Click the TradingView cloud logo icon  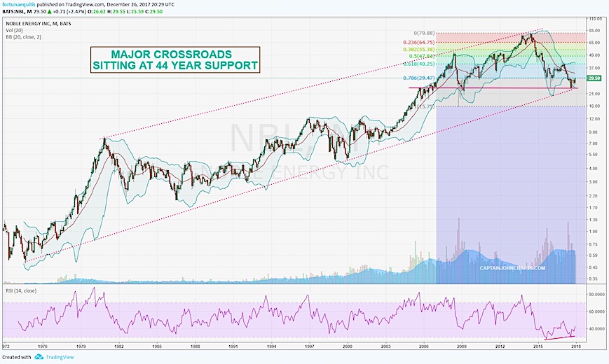(39, 356)
